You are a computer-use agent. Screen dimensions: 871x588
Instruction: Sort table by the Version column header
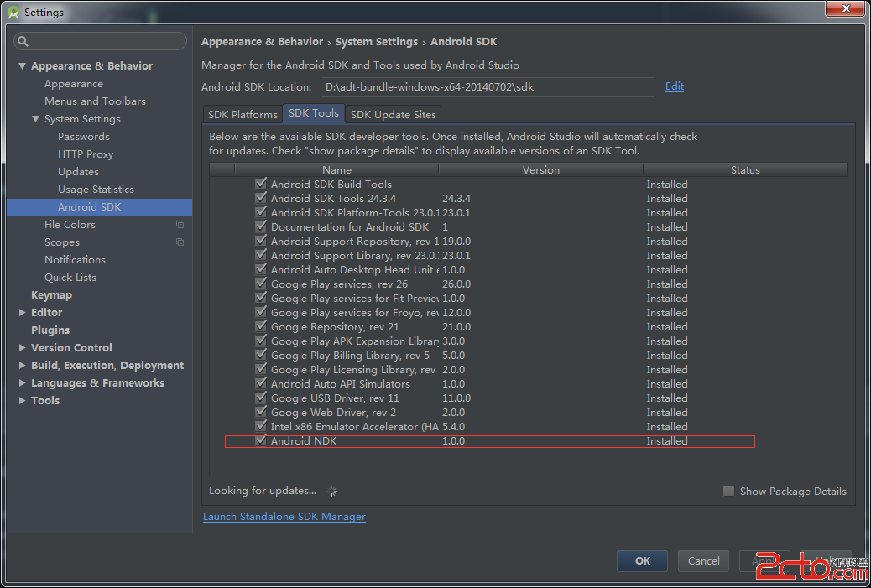point(541,170)
